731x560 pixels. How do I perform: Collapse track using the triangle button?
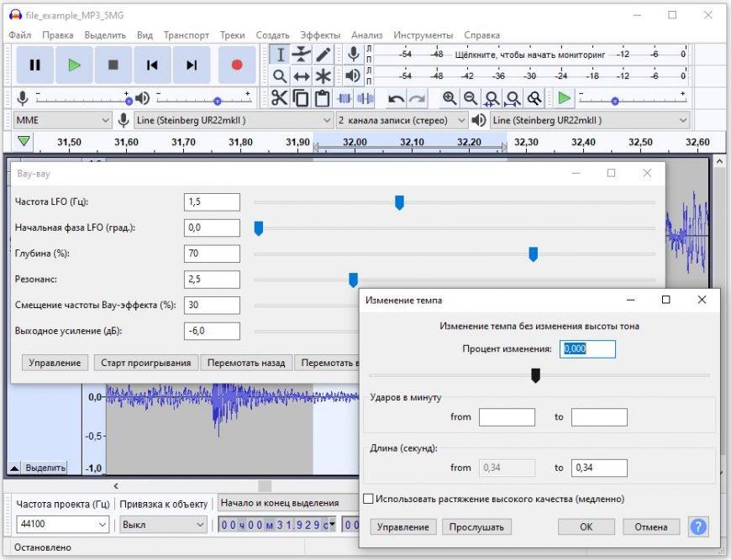pyautogui.click(x=14, y=468)
